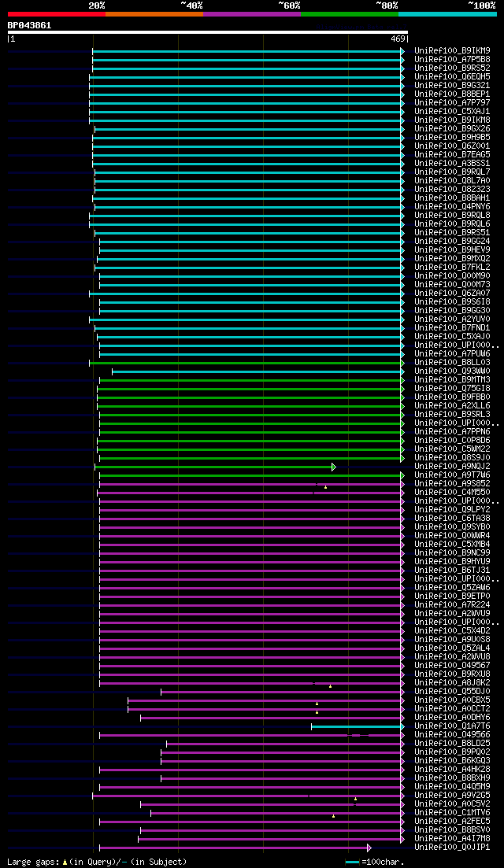Click the yellow gap marker on UniRef100_A8J8K2 row
The image size is (504, 868).
click(x=330, y=686)
